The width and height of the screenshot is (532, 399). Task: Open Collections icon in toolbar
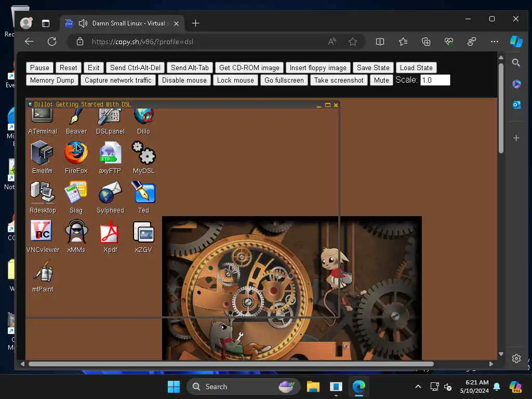click(426, 42)
